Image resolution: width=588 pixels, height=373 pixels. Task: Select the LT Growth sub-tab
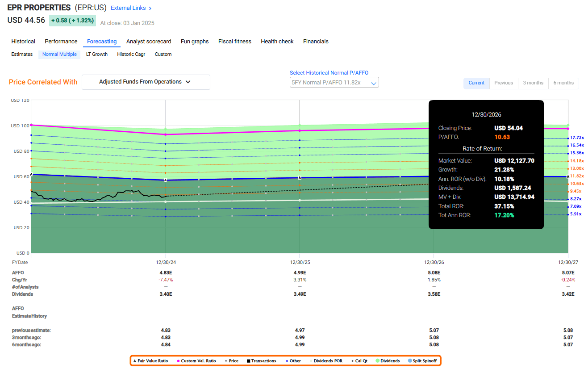pos(97,54)
